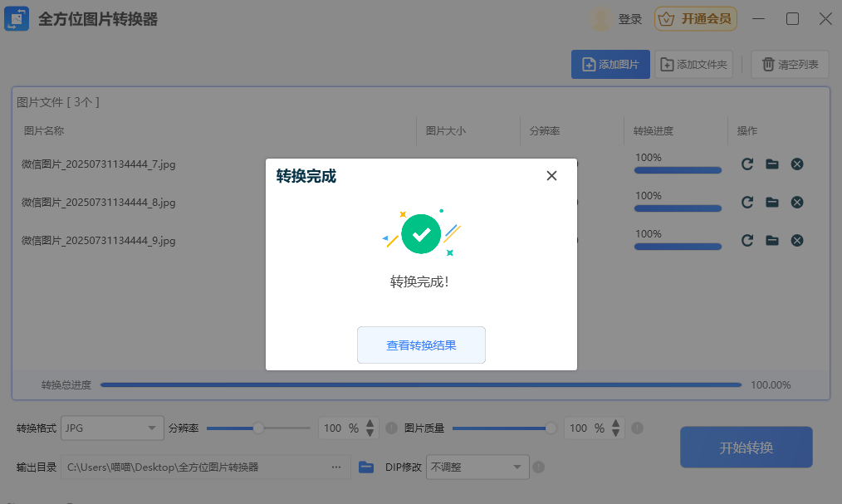Open output folder for the _7.jpg file
842x504 pixels.
click(772, 164)
